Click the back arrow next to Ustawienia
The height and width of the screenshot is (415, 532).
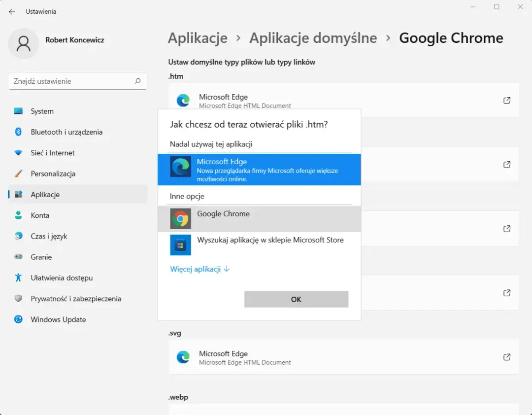coord(12,11)
